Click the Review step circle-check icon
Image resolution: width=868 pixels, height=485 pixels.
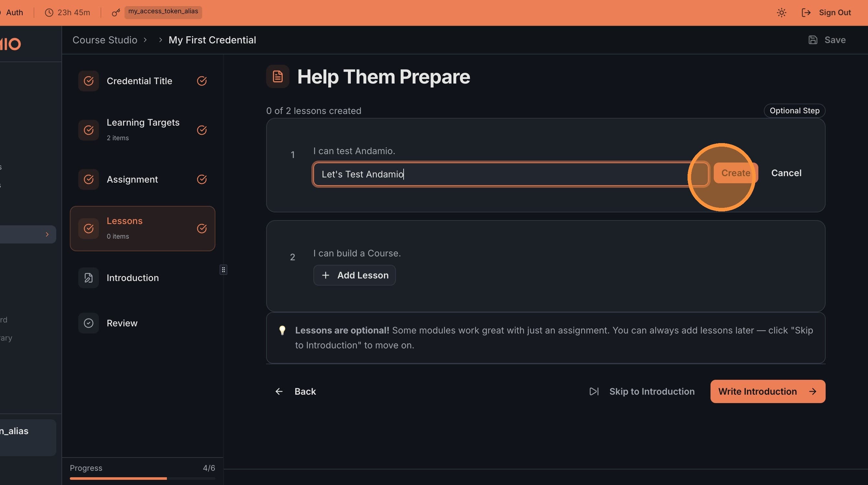click(89, 323)
